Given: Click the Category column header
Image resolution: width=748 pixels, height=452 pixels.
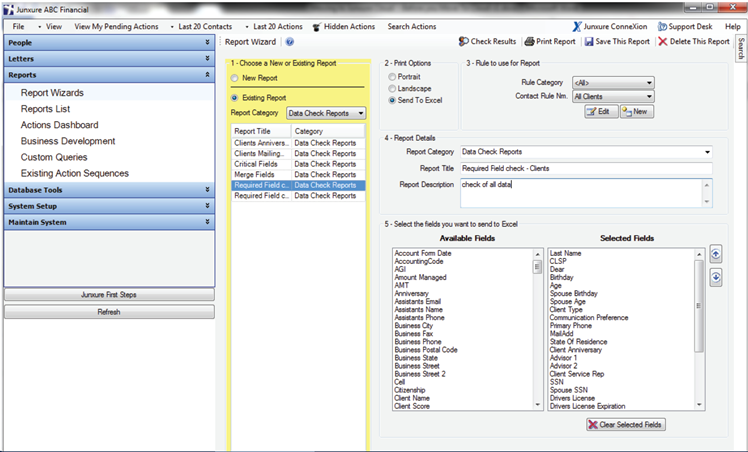Looking at the screenshot, I should pos(328,131).
